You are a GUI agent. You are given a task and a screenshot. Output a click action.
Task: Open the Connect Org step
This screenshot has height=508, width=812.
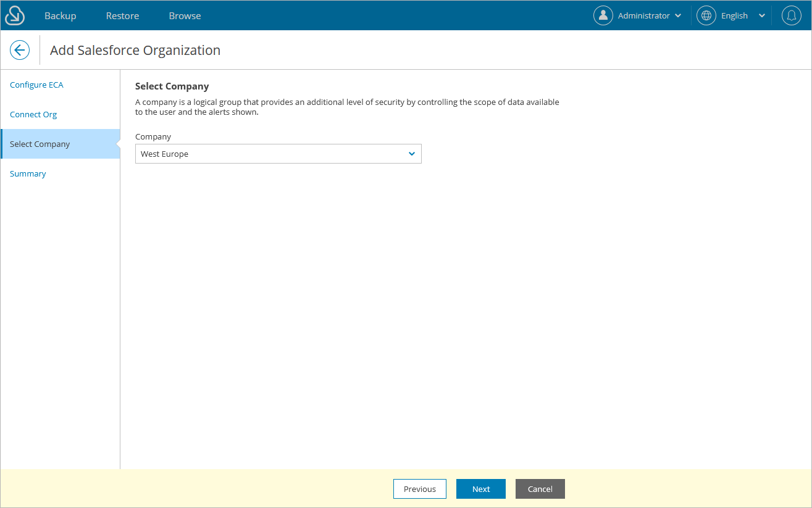33,114
